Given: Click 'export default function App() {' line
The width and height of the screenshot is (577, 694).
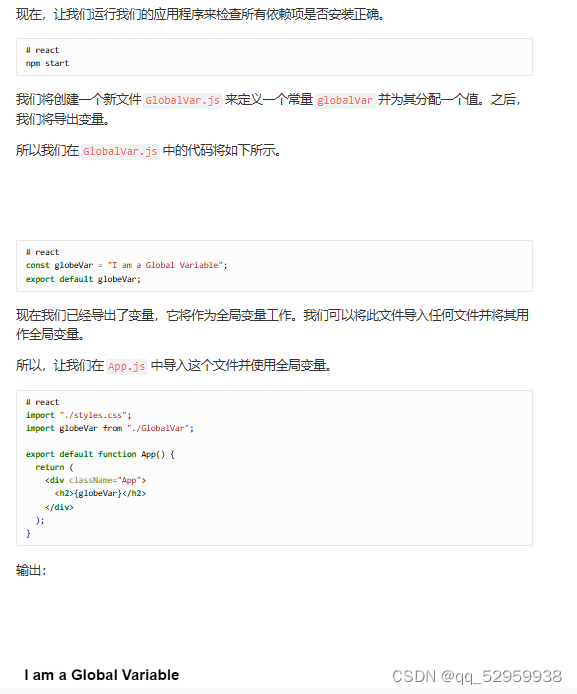Looking at the screenshot, I should click(100, 454).
